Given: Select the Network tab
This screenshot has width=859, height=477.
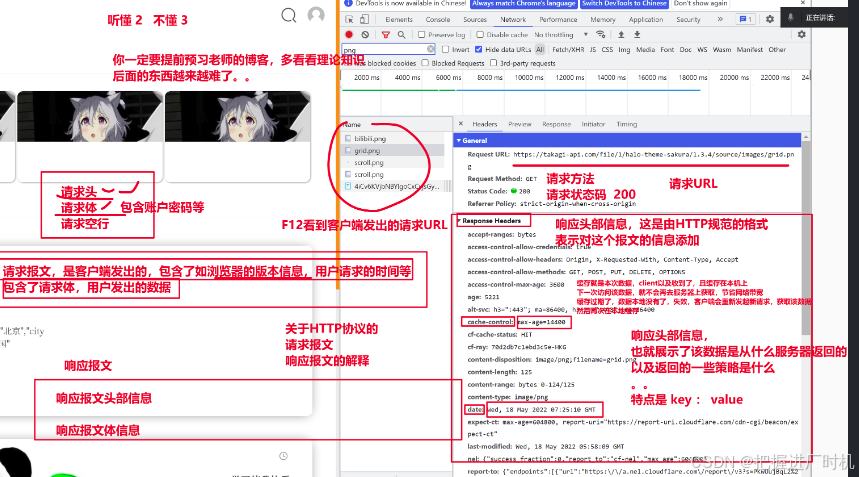Looking at the screenshot, I should [513, 19].
